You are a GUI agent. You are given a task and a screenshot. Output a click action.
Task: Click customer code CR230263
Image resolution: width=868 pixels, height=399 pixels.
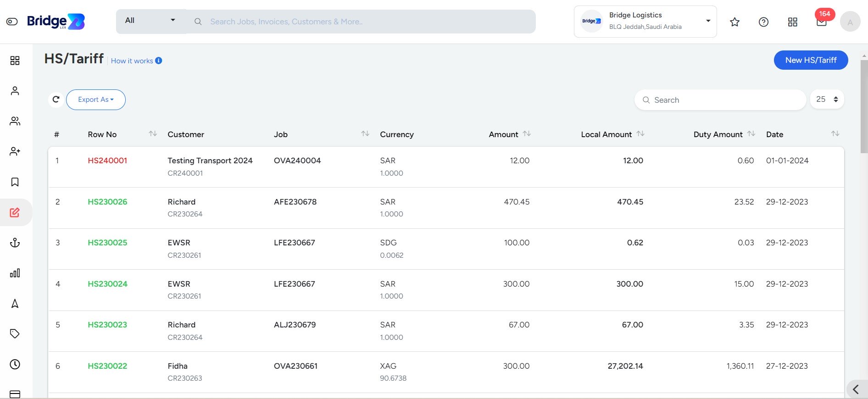[185, 378]
